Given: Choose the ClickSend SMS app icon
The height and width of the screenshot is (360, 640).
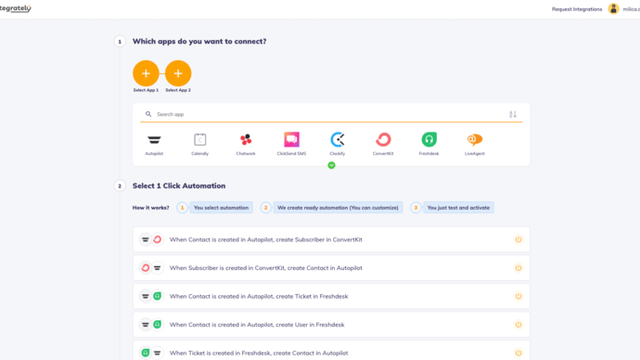Looking at the screenshot, I should [291, 140].
